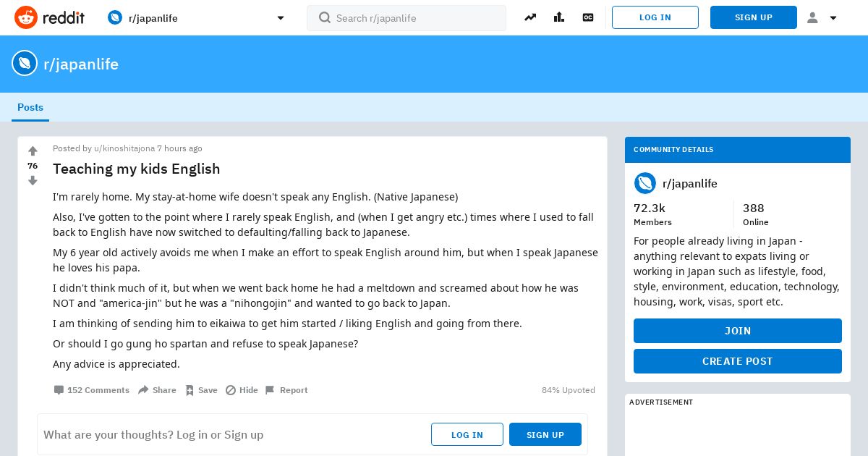This screenshot has width=868, height=456.
Task: Select the Posts tab
Action: [30, 107]
